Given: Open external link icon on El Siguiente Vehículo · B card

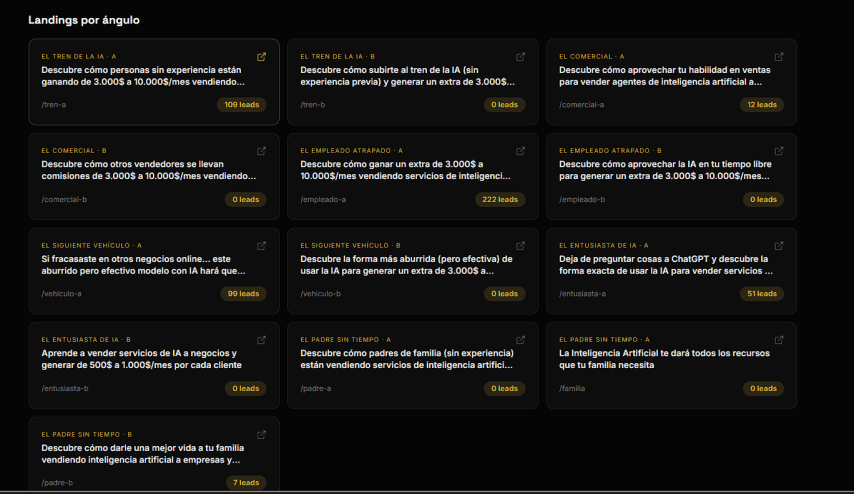Looking at the screenshot, I should coord(521,246).
